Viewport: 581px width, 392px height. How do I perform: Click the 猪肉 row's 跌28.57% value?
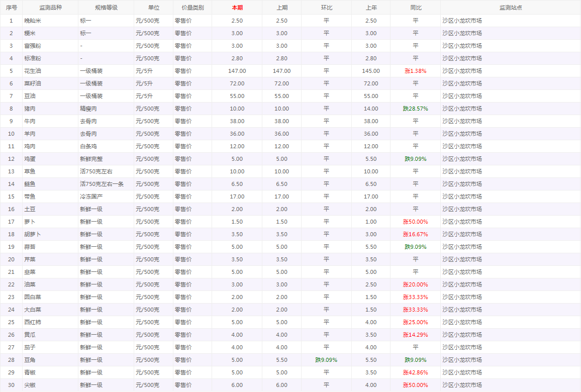[415, 109]
